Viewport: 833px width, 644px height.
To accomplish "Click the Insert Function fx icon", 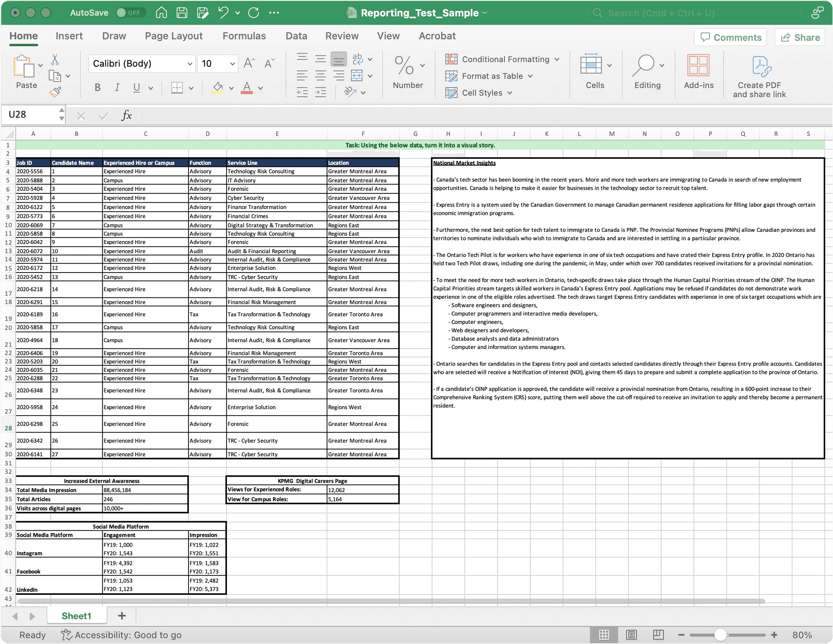I will click(126, 115).
